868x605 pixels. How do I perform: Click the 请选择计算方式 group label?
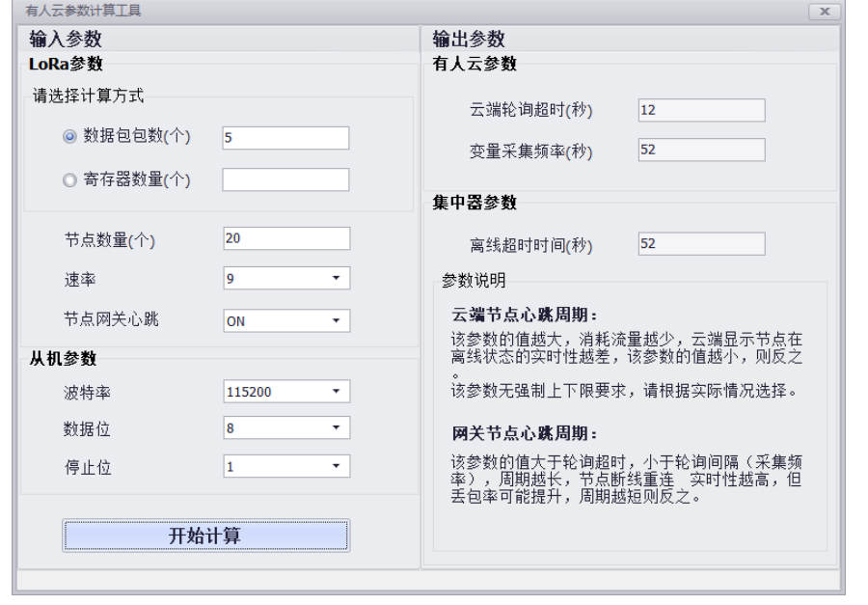coord(89,96)
